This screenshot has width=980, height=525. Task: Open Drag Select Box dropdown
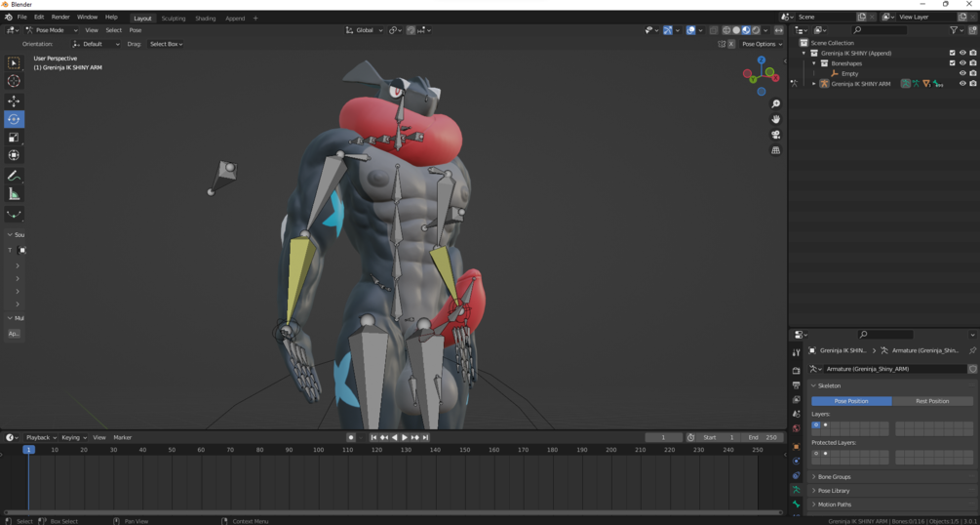pyautogui.click(x=166, y=44)
